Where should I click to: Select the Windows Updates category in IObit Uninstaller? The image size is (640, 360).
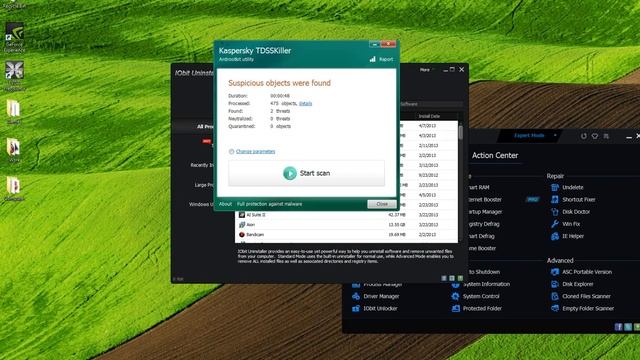click(201, 204)
